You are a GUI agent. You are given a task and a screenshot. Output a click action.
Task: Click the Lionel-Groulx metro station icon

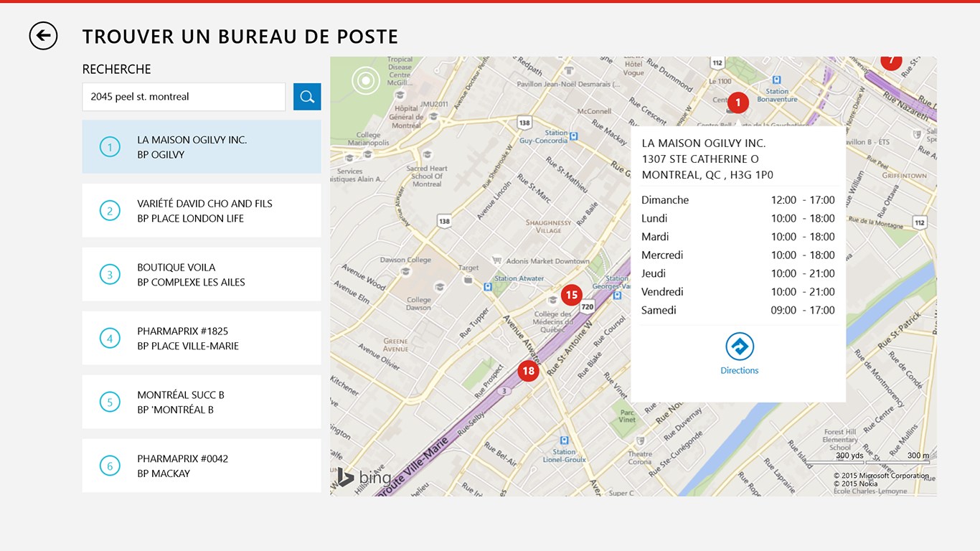coord(564,441)
